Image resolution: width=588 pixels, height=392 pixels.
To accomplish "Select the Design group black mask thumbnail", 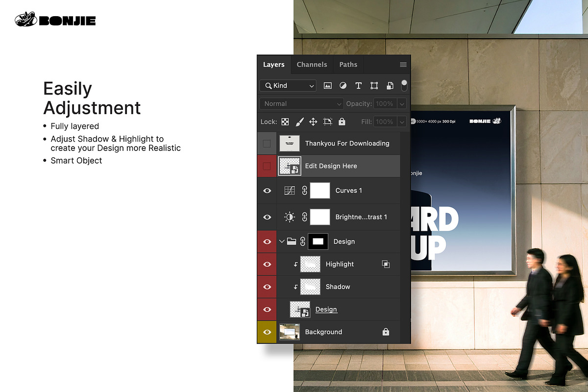I will point(318,241).
